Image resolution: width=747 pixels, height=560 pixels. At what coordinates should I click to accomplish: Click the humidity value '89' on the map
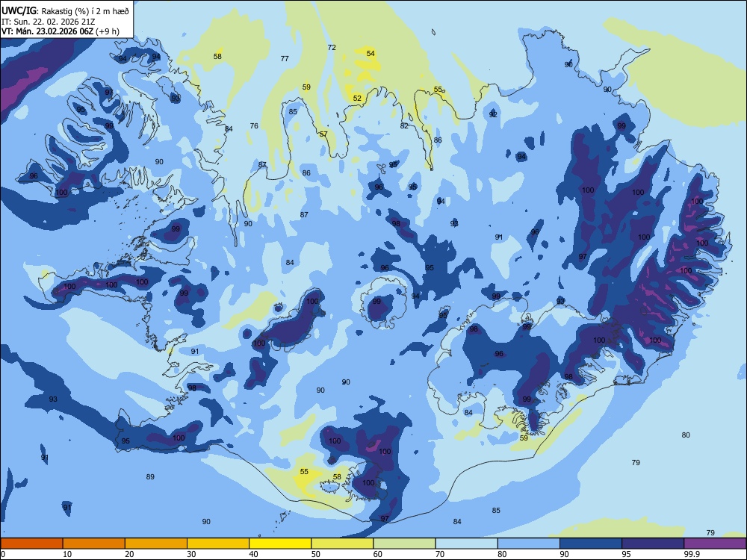150,476
